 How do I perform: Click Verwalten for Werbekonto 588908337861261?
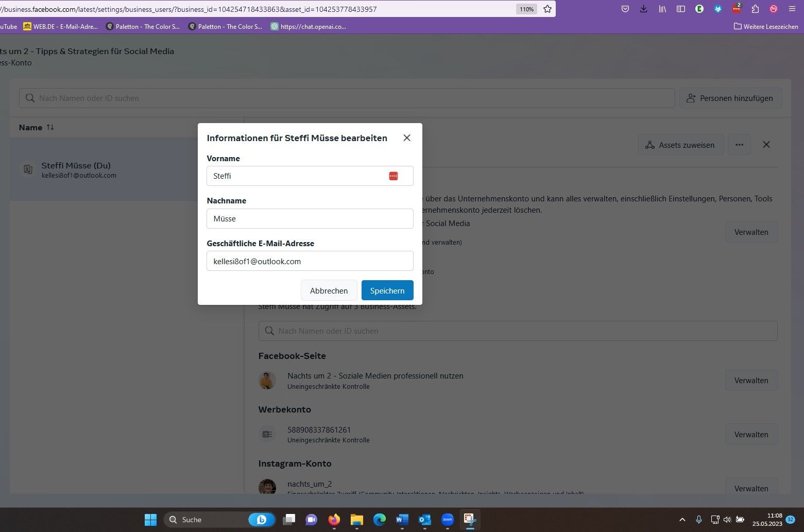point(751,434)
